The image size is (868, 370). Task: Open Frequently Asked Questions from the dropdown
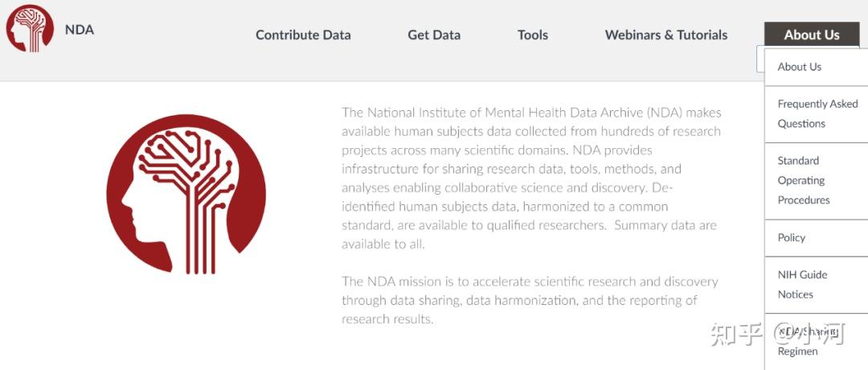tap(817, 113)
